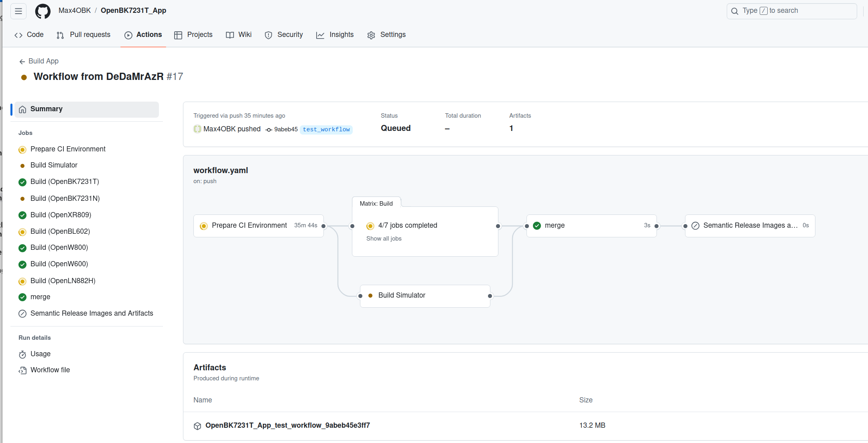Open commit 9abeb45
The width and height of the screenshot is (868, 443).
pyautogui.click(x=286, y=129)
